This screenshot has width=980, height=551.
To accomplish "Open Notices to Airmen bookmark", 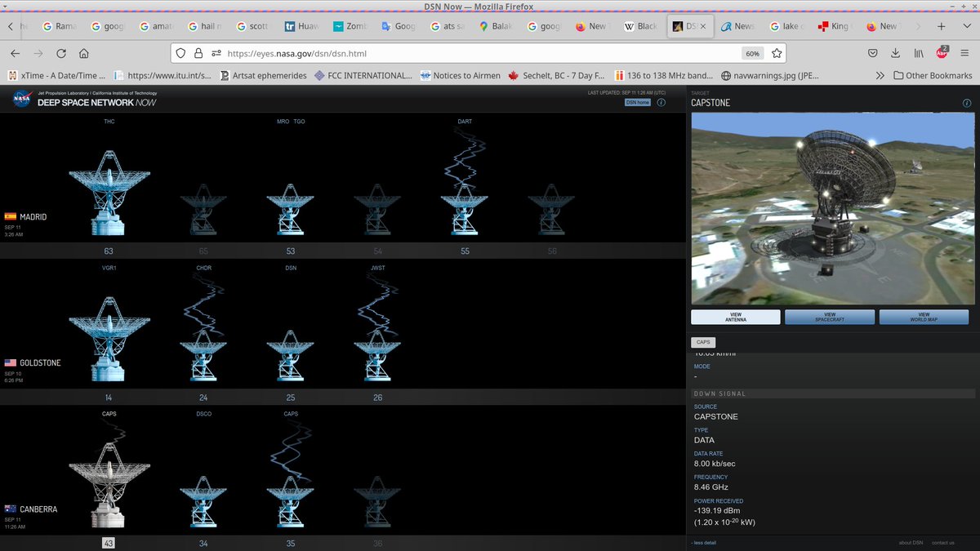I will 458,75.
